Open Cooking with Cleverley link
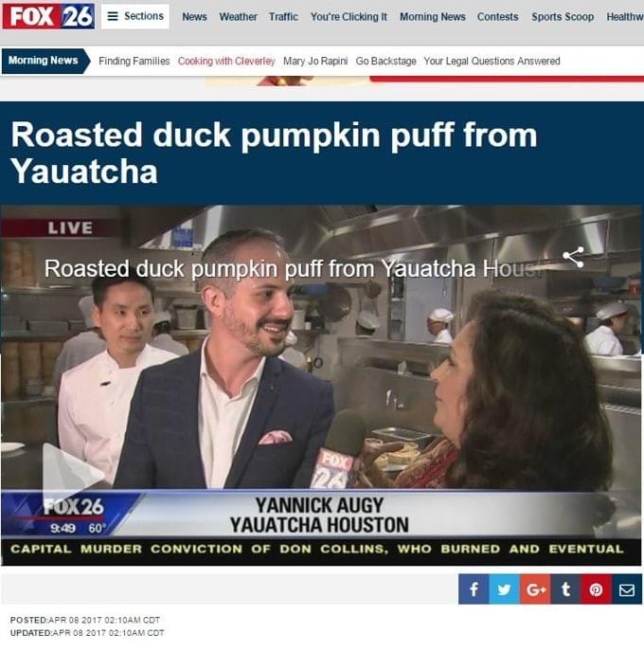 [x=226, y=61]
